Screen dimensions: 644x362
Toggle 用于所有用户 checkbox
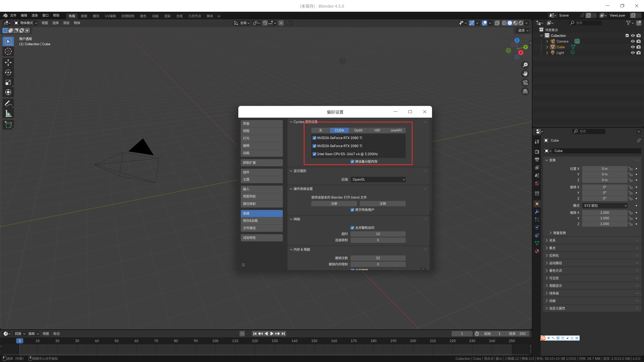coord(352,210)
